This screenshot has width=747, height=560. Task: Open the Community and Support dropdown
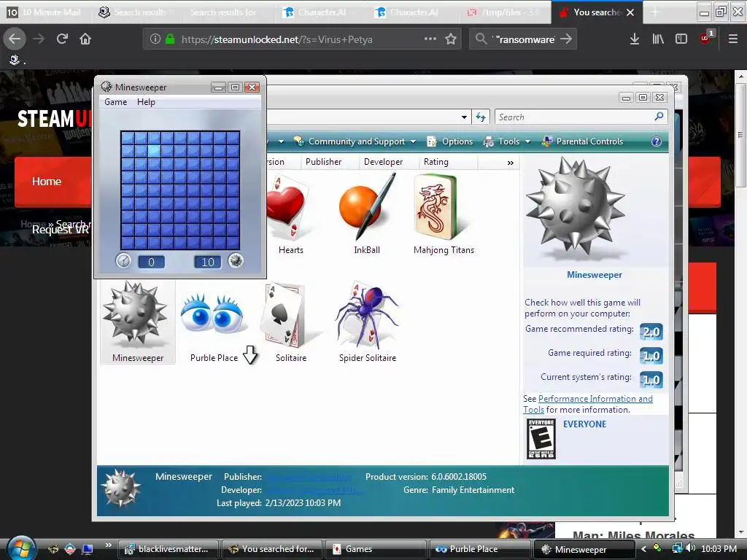pos(355,141)
